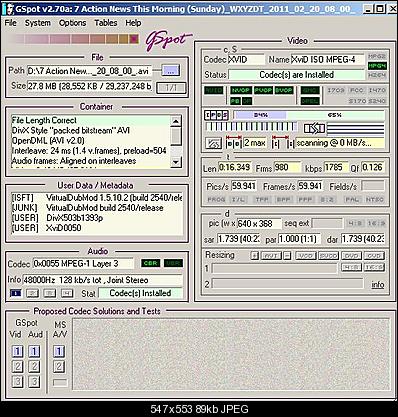Click the par 1.000 (1:1) field
This screenshot has width=398, height=417.
pyautogui.click(x=299, y=239)
